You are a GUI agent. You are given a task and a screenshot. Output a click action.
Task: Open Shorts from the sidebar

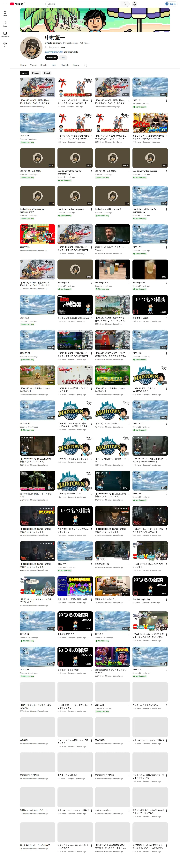pyautogui.click(x=5, y=24)
